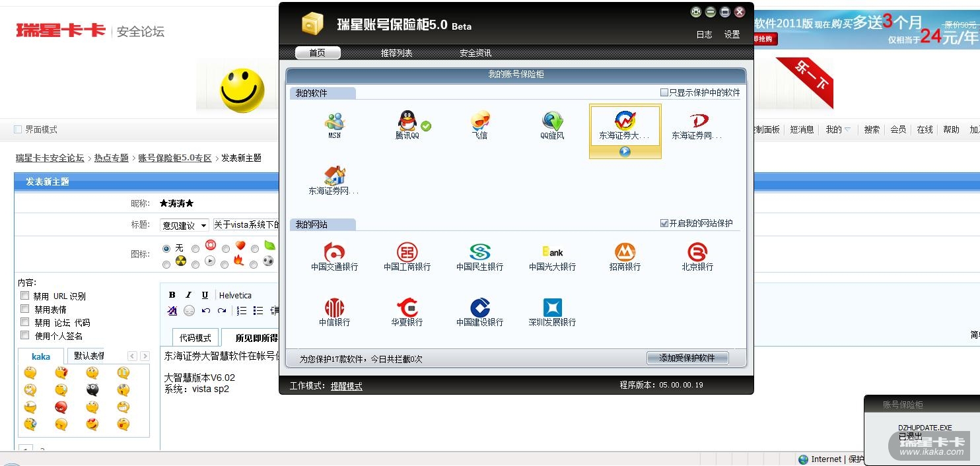Click the next emoticon page arrow

tap(143, 356)
